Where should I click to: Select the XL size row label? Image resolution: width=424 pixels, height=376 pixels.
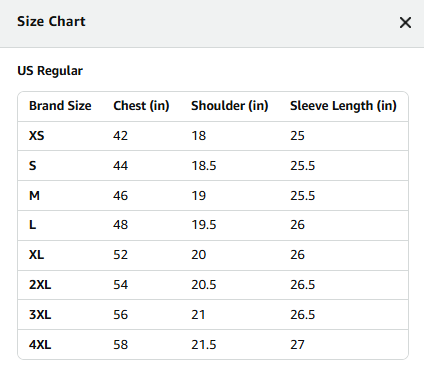(37, 255)
